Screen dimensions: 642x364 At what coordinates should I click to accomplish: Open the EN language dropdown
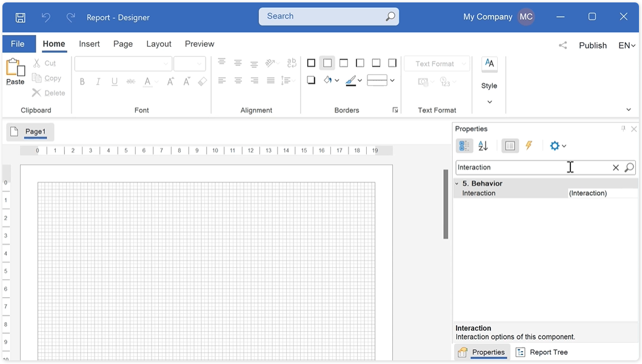pyautogui.click(x=627, y=45)
